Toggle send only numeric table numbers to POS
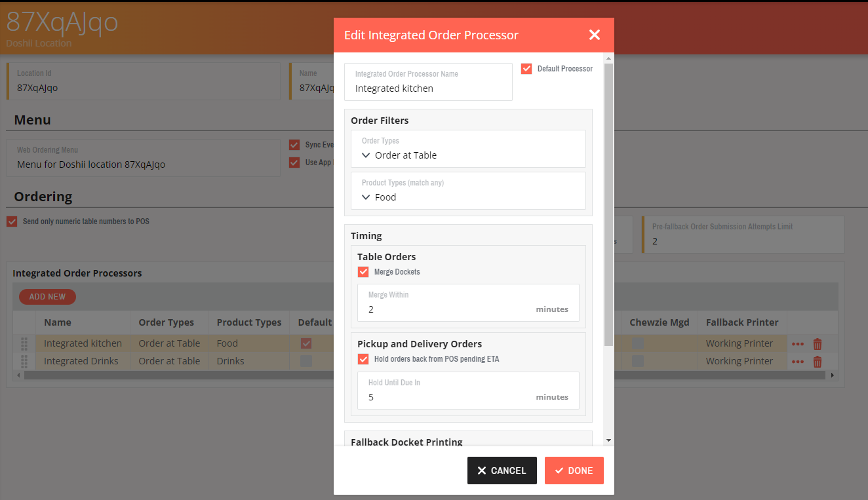The height and width of the screenshot is (500, 868). coord(11,221)
